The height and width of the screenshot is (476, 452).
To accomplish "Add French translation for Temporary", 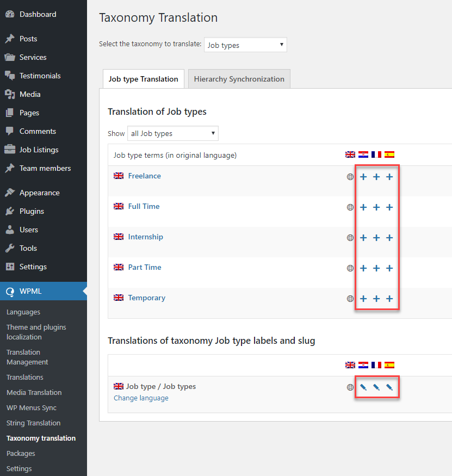I will tap(376, 299).
